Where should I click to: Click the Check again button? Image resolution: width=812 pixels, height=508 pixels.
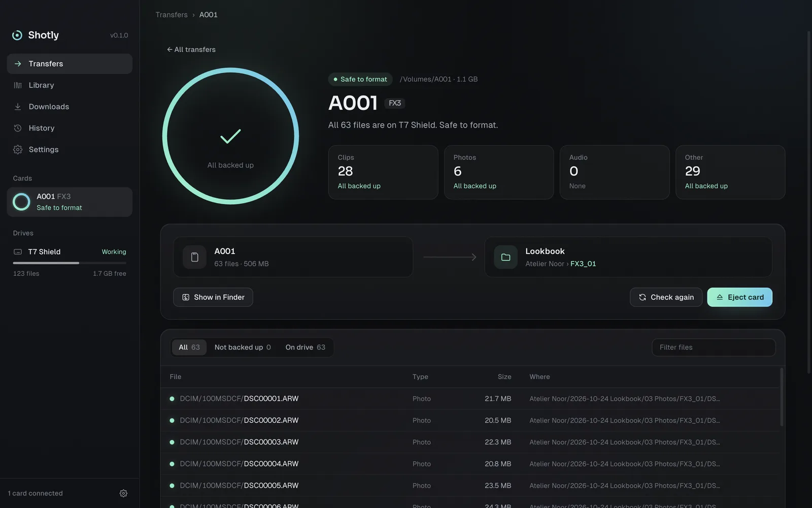tap(666, 297)
